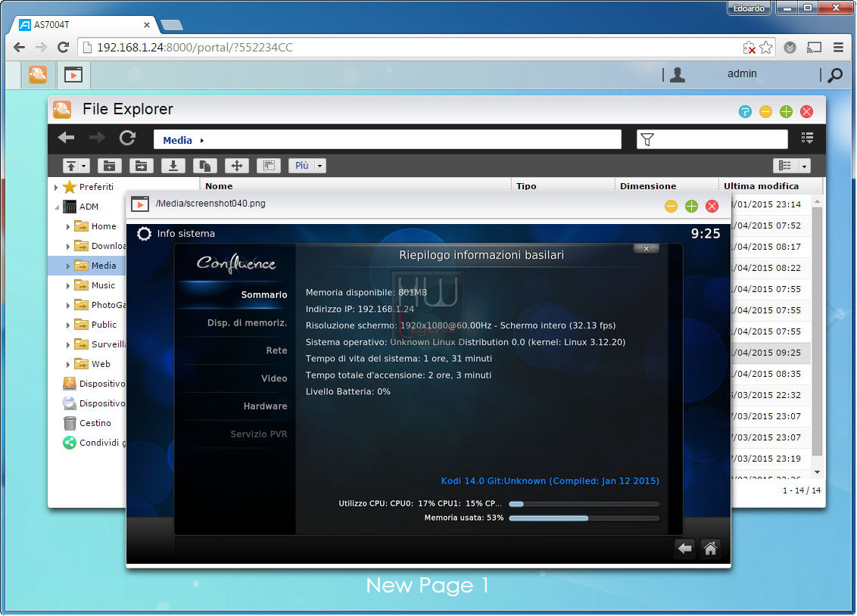Open File Explorer from the ADM taskbar
The height and width of the screenshot is (616, 857).
[38, 74]
